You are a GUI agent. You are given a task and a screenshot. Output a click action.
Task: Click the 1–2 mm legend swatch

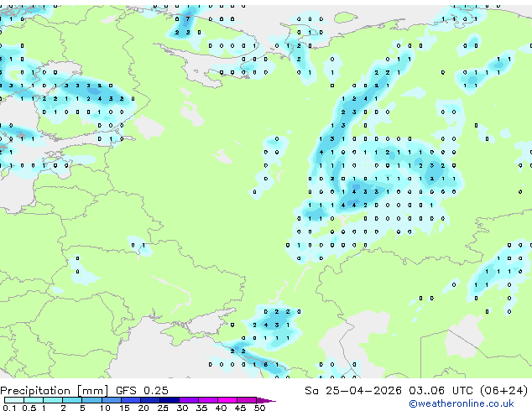(53, 400)
